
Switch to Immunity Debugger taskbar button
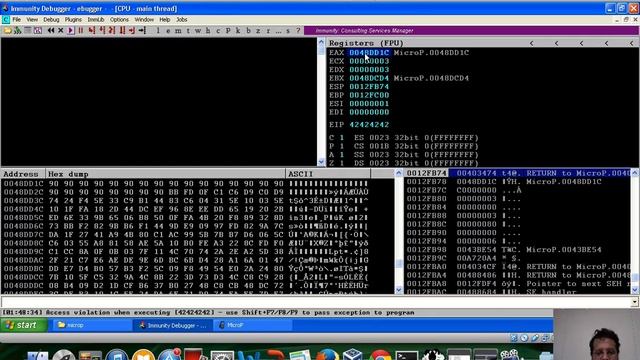pos(172,325)
